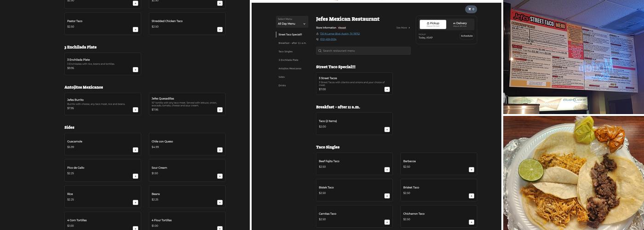Expand store info with See More
Viewport: 644px width, 230px height.
pyautogui.click(x=403, y=28)
